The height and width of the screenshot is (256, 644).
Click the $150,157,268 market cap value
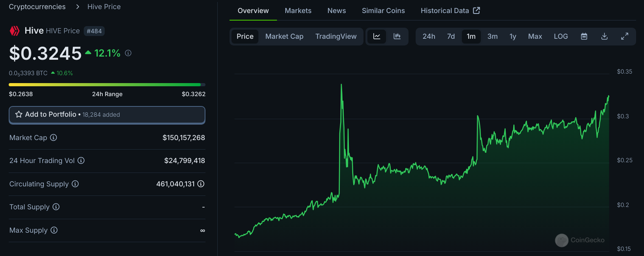click(x=184, y=138)
